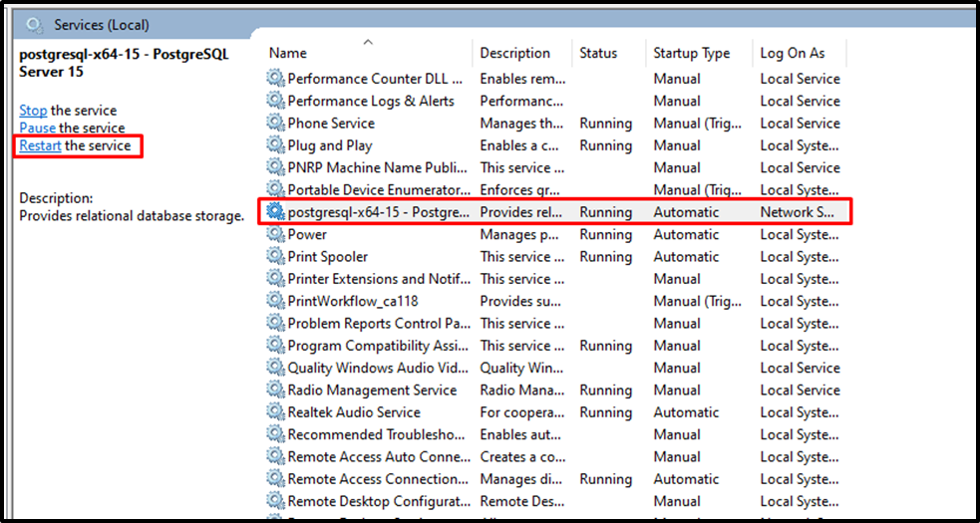The width and height of the screenshot is (980, 523).
Task: Select the Performance Logs & Alerts row
Action: click(x=555, y=102)
